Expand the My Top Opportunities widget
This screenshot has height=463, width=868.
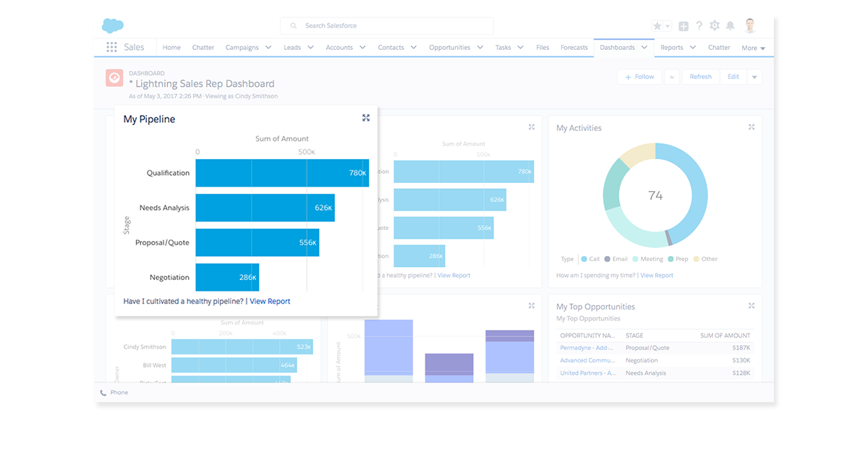[752, 306]
